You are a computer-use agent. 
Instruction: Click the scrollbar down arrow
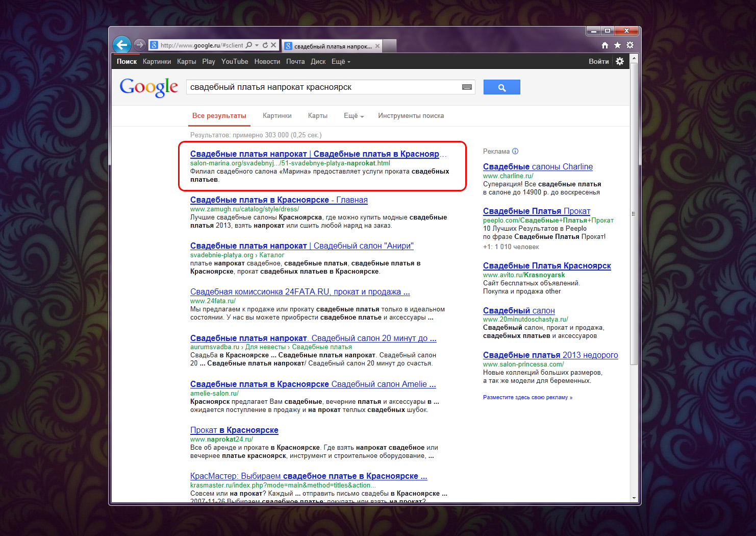tap(634, 498)
